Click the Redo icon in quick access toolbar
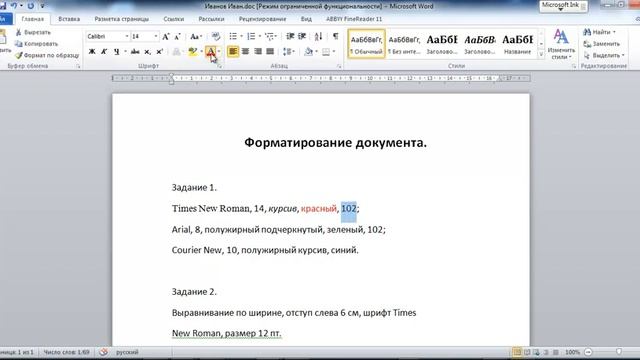The image size is (640, 360). [31, 6]
